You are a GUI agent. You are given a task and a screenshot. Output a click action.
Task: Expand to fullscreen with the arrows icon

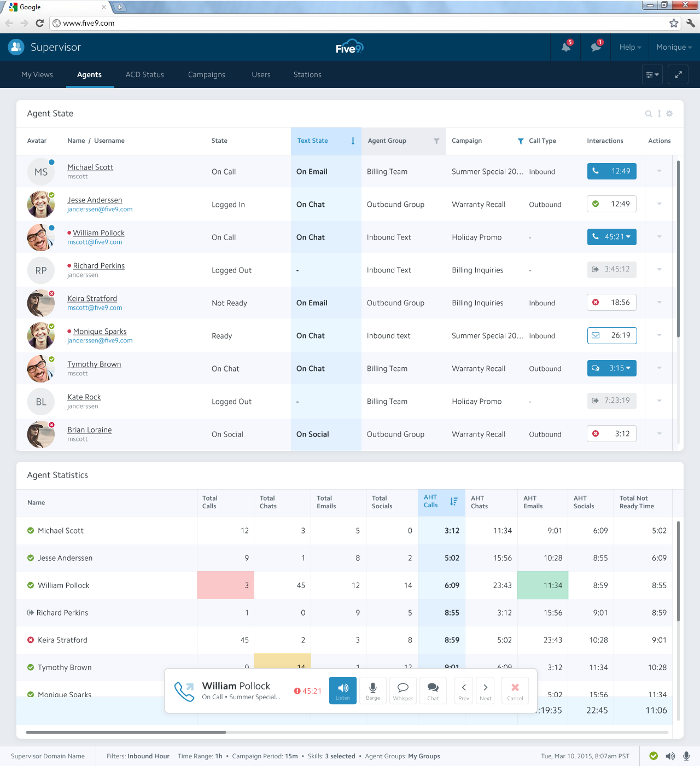678,74
